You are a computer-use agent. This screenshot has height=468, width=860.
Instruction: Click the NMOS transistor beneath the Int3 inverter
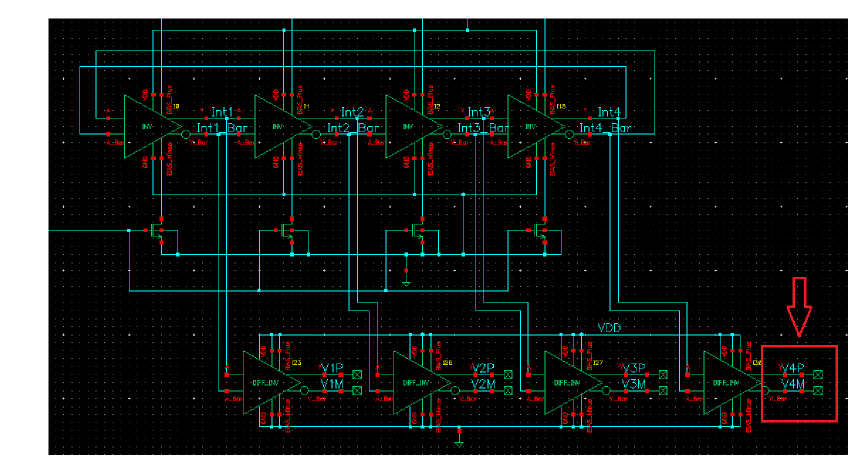(x=418, y=231)
